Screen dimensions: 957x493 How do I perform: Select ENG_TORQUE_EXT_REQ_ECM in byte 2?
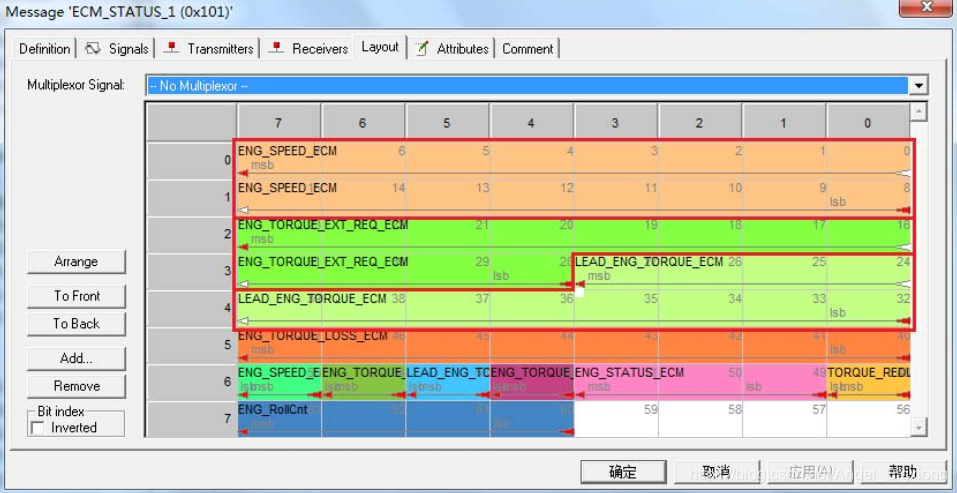coord(574,236)
